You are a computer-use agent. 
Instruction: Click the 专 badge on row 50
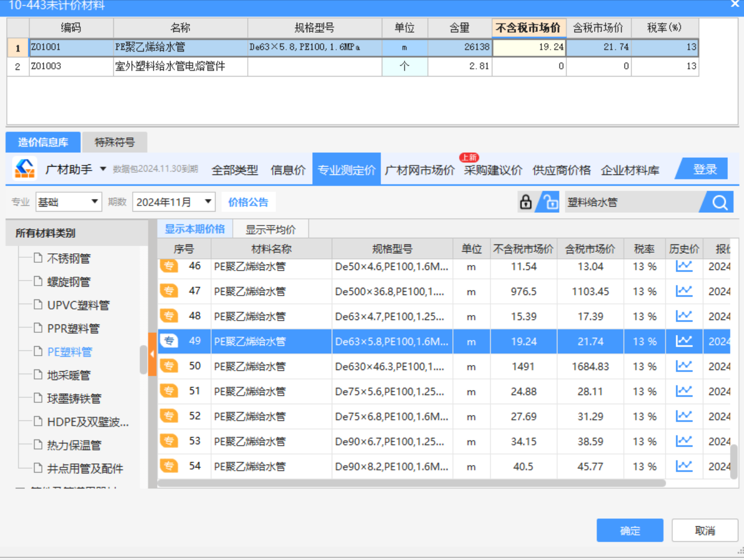(x=169, y=366)
